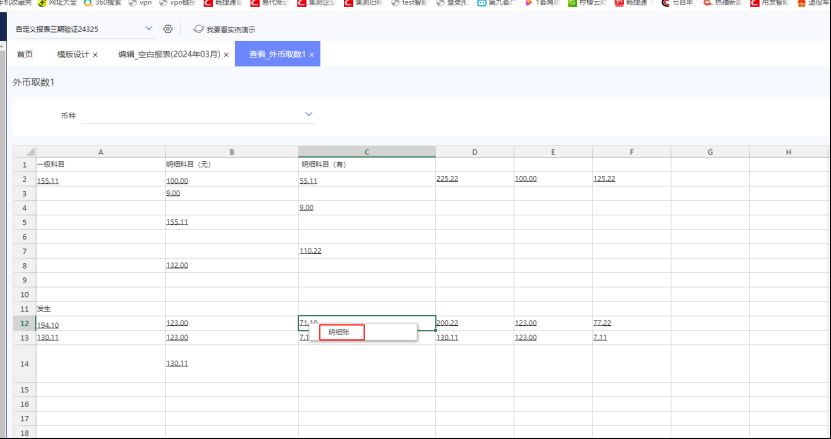The image size is (831, 439).
Task: Click the 132.00 link in column B
Action: [x=176, y=266]
